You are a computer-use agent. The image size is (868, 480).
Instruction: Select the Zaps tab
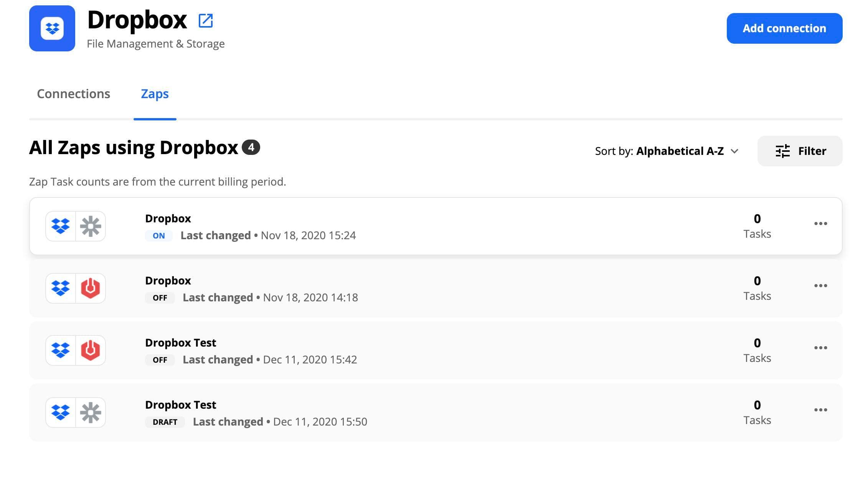click(x=155, y=94)
